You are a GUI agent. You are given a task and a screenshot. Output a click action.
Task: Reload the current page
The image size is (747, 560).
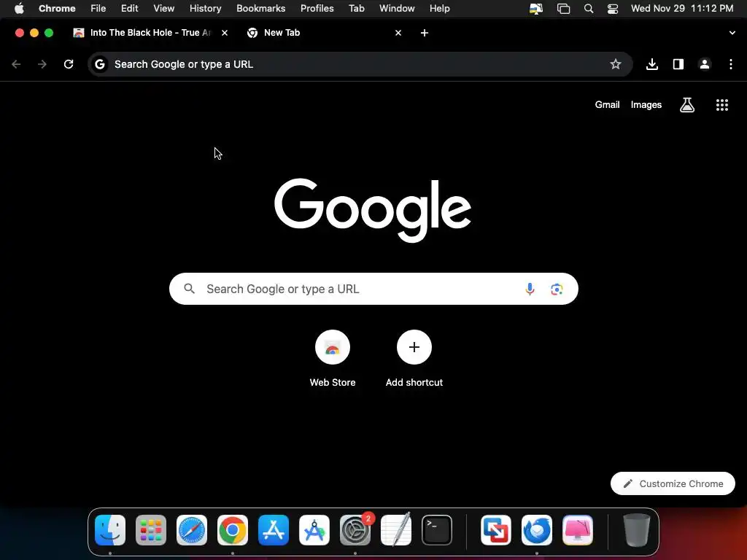pyautogui.click(x=69, y=64)
